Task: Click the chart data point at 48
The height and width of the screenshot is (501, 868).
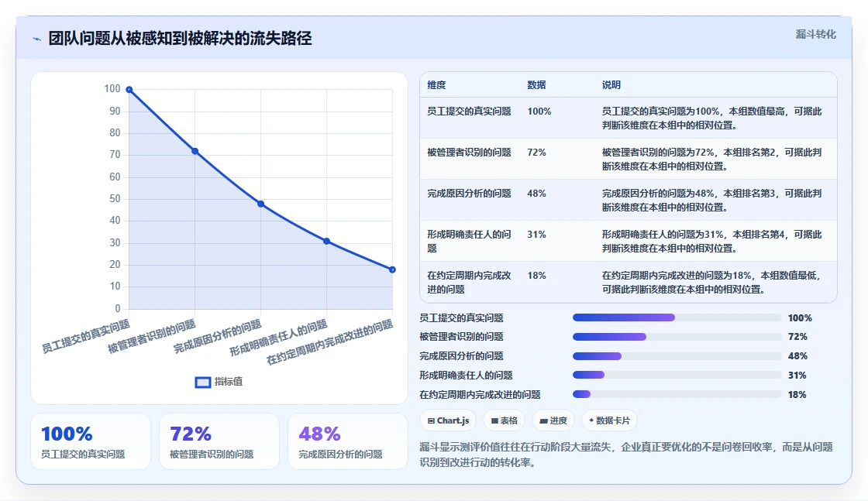Action: [x=260, y=204]
